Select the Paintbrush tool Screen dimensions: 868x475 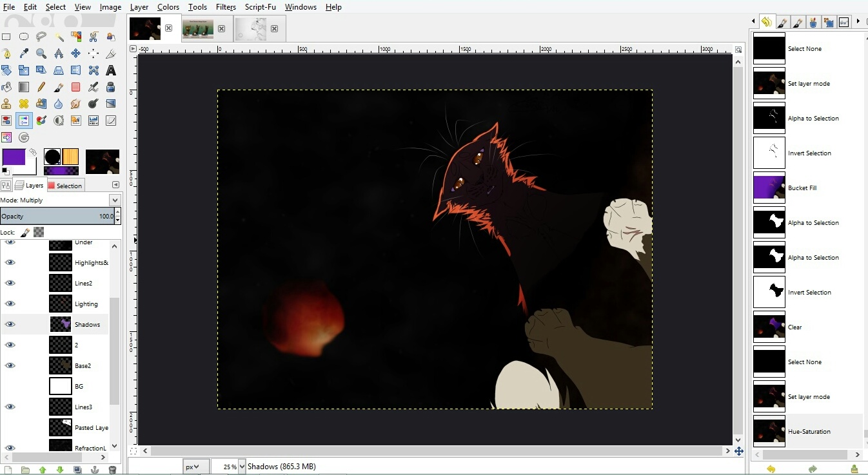59,87
